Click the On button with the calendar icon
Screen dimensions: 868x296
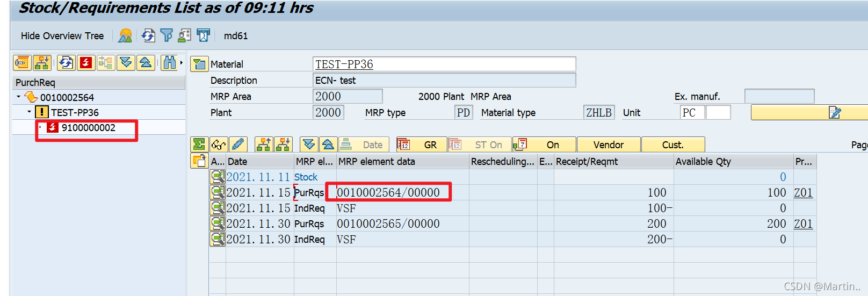(x=544, y=145)
